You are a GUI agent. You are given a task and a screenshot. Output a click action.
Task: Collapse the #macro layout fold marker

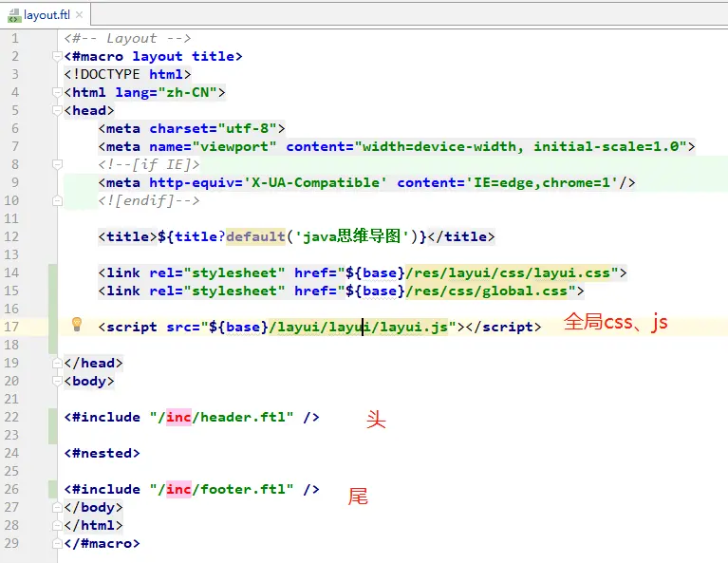coord(57,57)
